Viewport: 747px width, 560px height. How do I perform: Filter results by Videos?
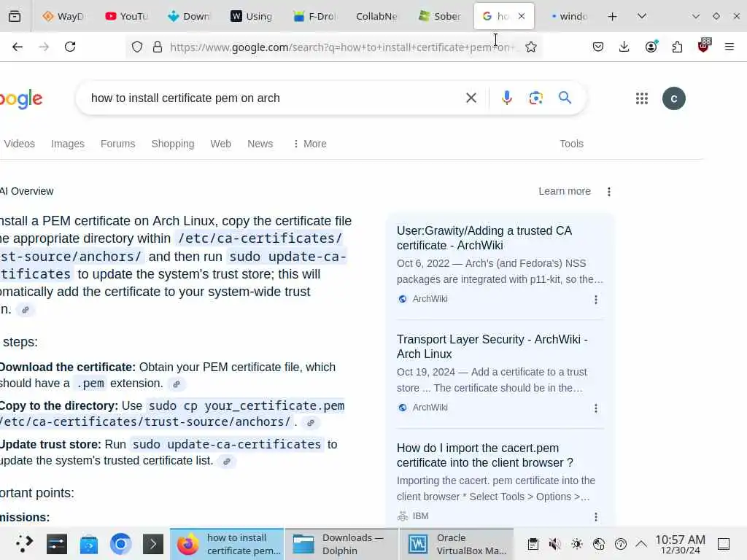tap(20, 144)
